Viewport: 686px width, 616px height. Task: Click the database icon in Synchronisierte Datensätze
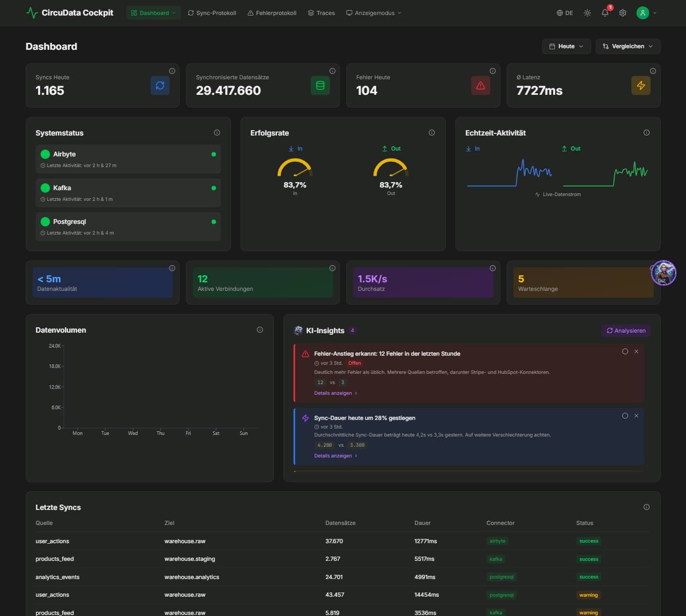coord(320,85)
